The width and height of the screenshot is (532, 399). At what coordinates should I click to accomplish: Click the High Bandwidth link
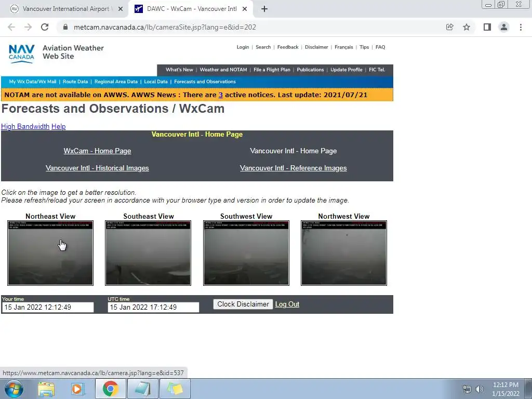(x=25, y=127)
